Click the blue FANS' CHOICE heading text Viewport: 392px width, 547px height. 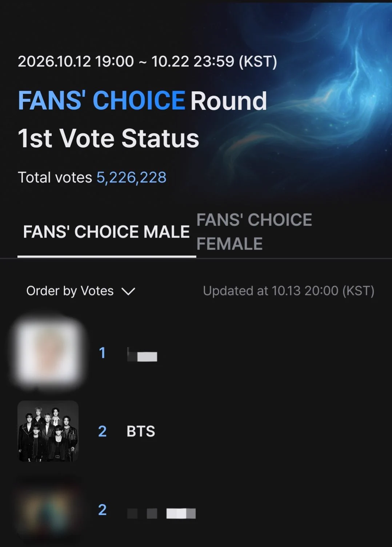pos(102,101)
